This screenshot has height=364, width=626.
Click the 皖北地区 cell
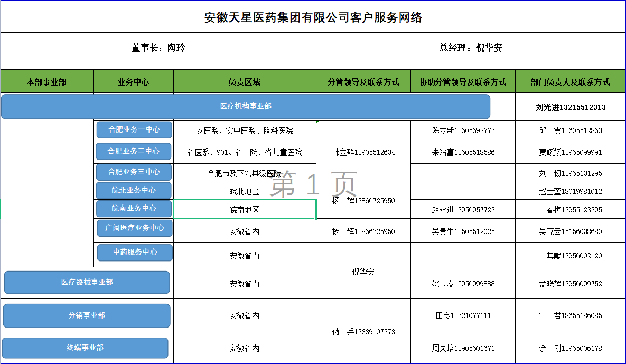pos(245,191)
